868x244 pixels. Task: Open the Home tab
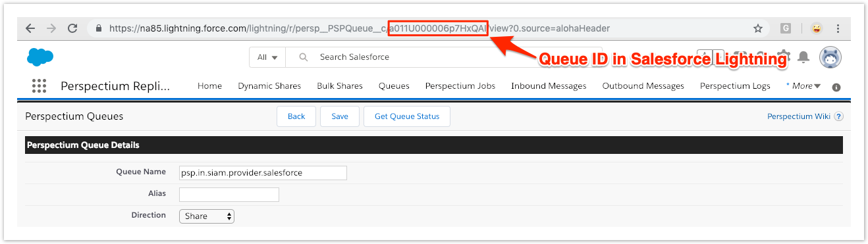coord(209,86)
